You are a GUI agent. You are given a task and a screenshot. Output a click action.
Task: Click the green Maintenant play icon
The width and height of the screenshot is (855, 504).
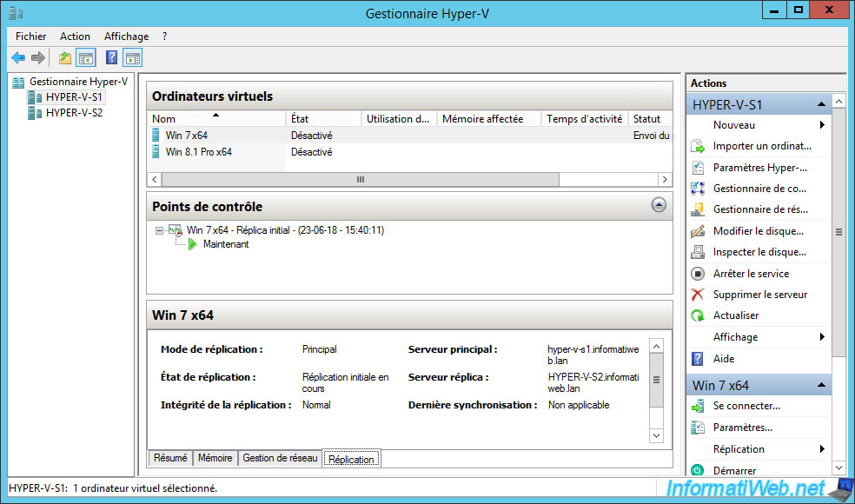tap(193, 244)
